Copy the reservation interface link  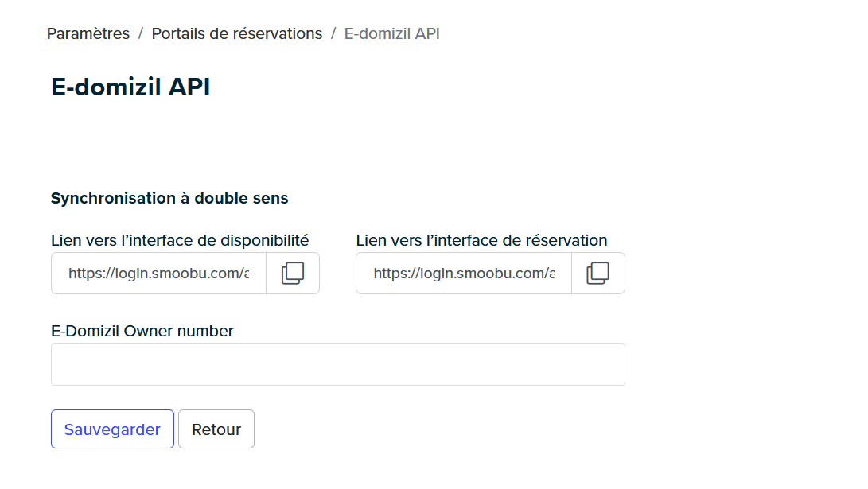[x=597, y=274]
